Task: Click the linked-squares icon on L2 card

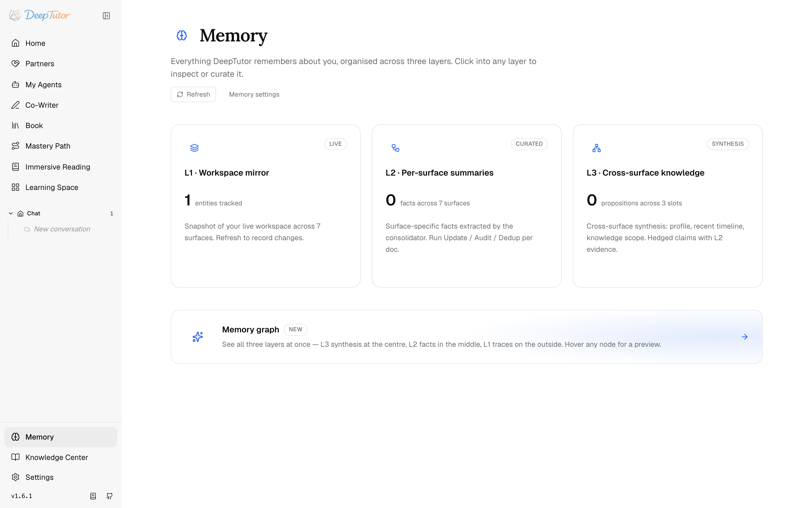Action: (396, 148)
